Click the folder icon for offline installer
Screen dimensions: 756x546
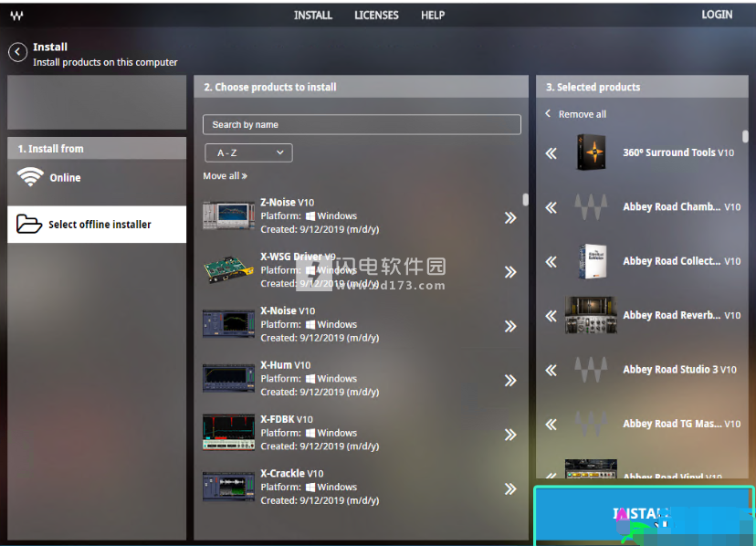29,224
